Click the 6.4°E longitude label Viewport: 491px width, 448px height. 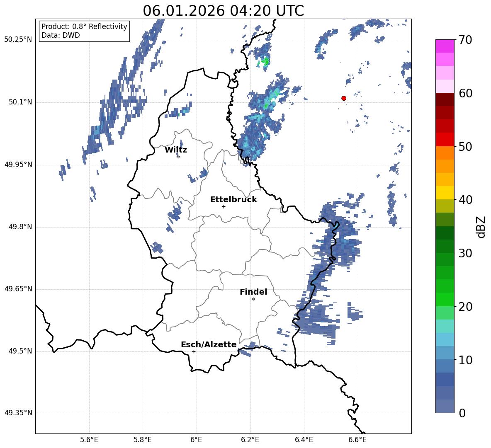coord(304,440)
